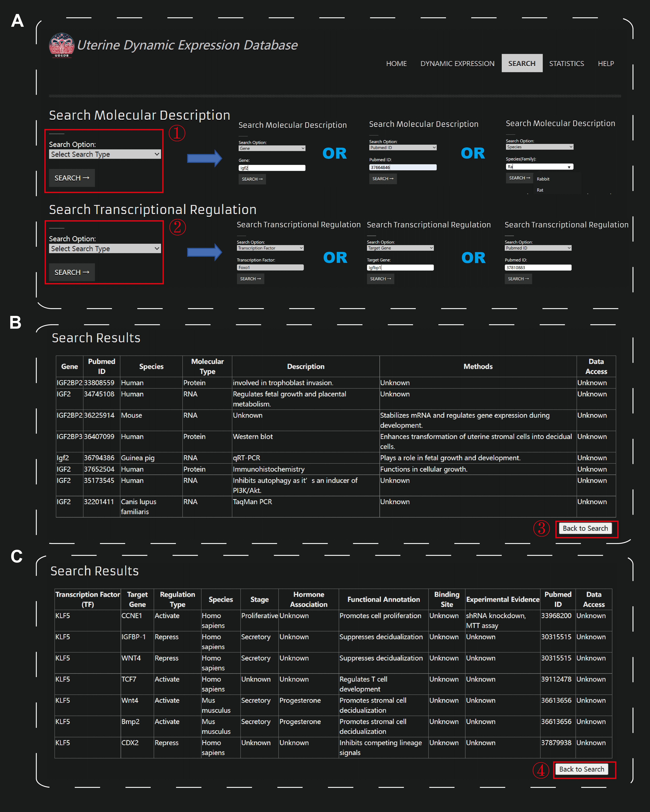Image resolution: width=650 pixels, height=812 pixels.
Task: Click Target Gene field containing Igfbp1
Action: tap(400, 267)
